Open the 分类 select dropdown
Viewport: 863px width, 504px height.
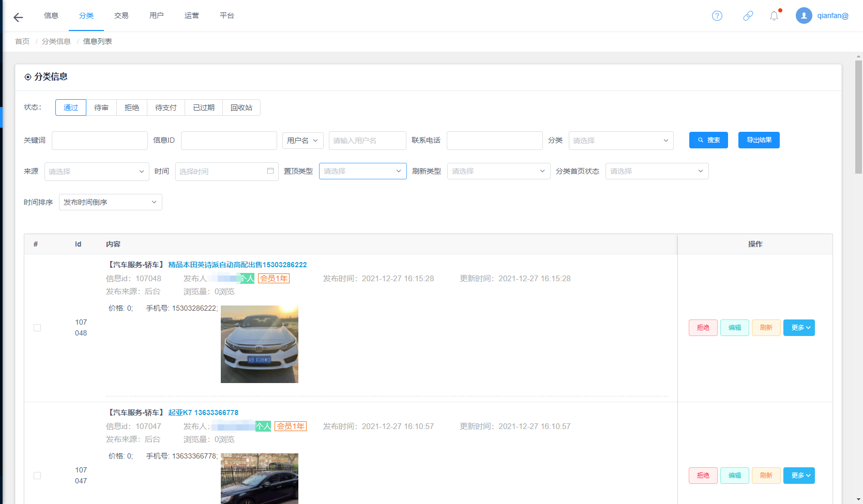pyautogui.click(x=621, y=141)
